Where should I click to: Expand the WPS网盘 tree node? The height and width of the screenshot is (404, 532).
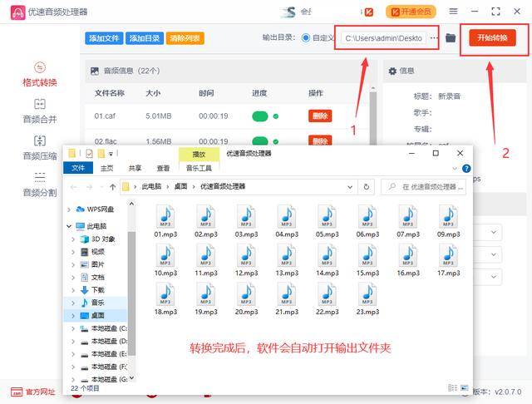coord(69,209)
